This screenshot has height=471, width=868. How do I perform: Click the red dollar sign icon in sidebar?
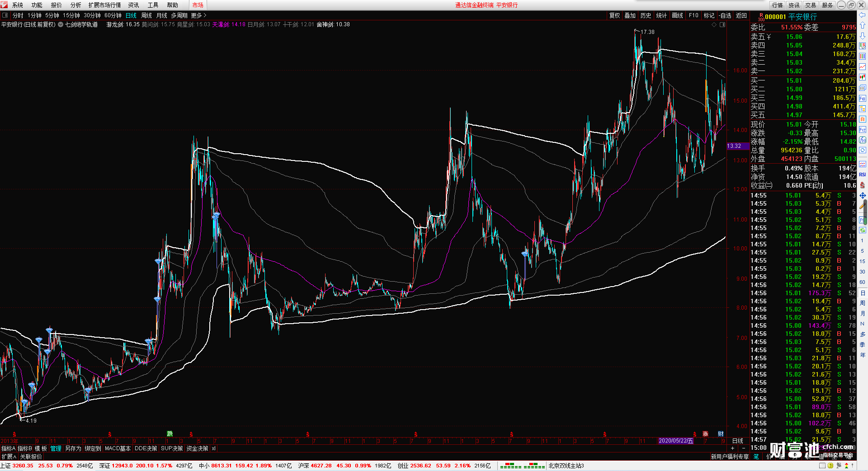[x=862, y=185]
